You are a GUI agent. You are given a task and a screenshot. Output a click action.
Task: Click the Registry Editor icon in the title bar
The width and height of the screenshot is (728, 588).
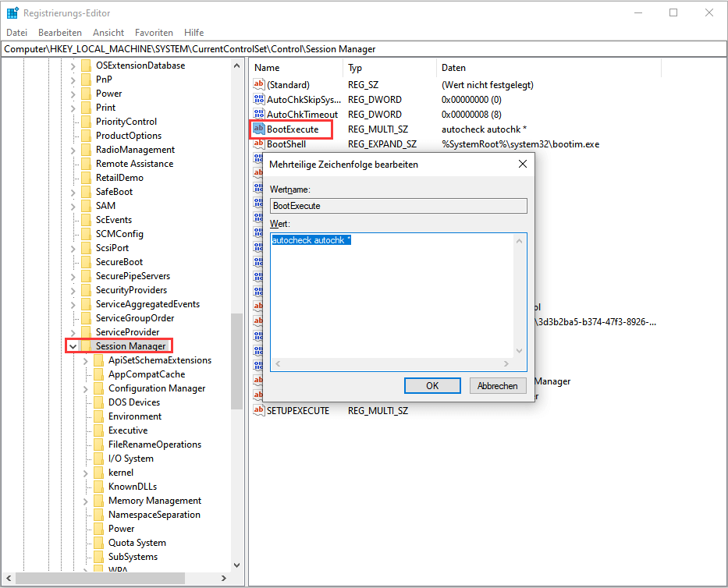click(13, 12)
